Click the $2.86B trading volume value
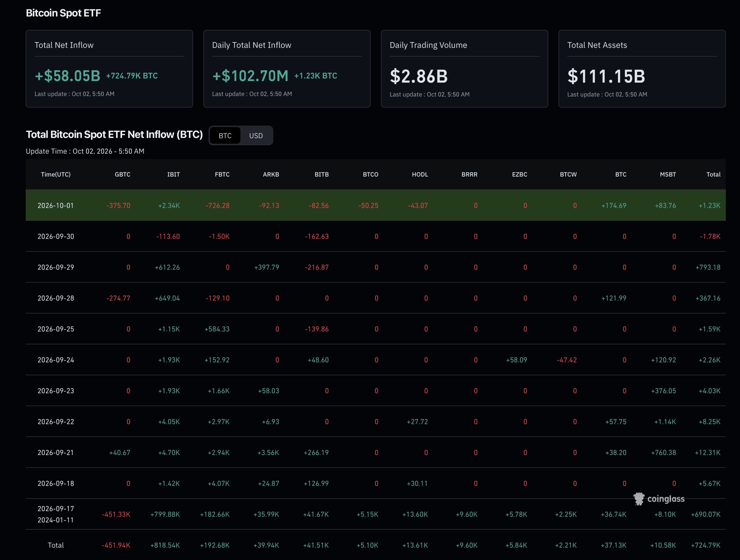This screenshot has height=560, width=740. coord(419,76)
